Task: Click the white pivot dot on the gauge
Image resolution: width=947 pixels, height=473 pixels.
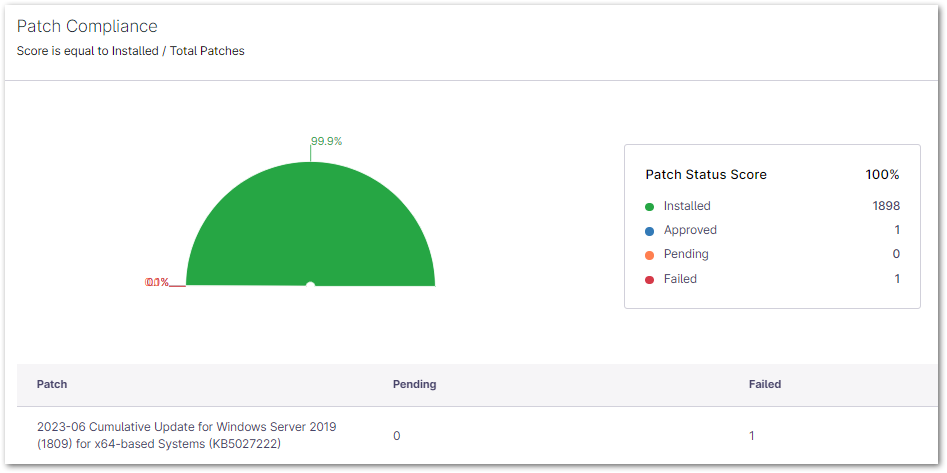Action: click(x=310, y=286)
